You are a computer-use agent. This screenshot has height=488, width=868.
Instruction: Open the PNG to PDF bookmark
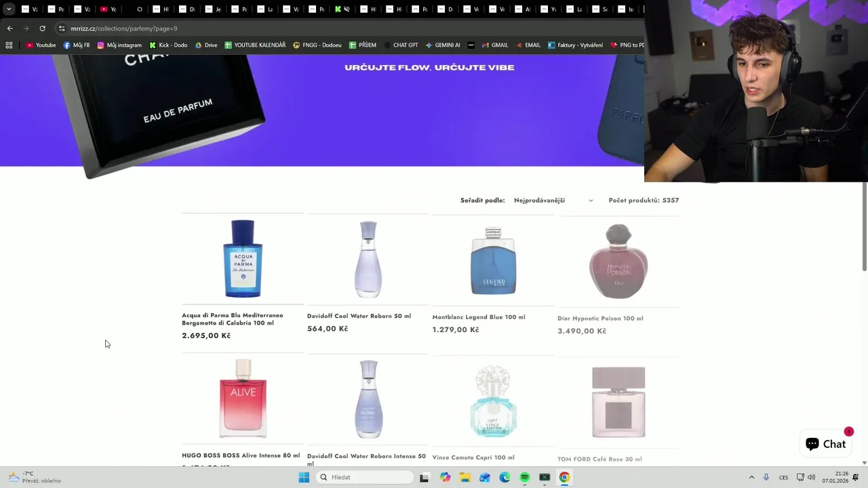[x=627, y=45]
